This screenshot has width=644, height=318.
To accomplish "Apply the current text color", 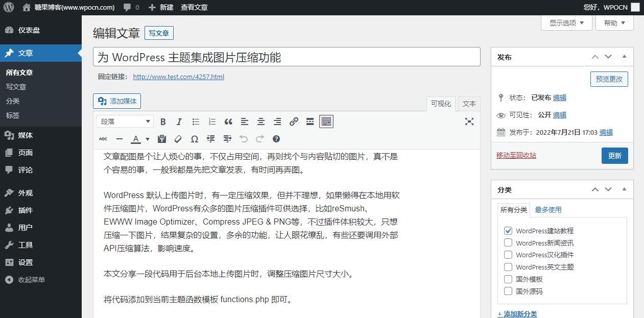I will pos(136,139).
